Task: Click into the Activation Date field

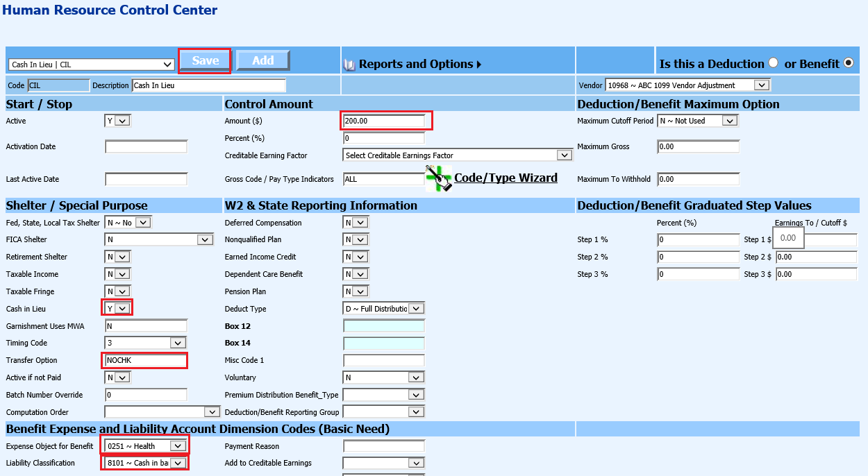Action: [x=146, y=147]
